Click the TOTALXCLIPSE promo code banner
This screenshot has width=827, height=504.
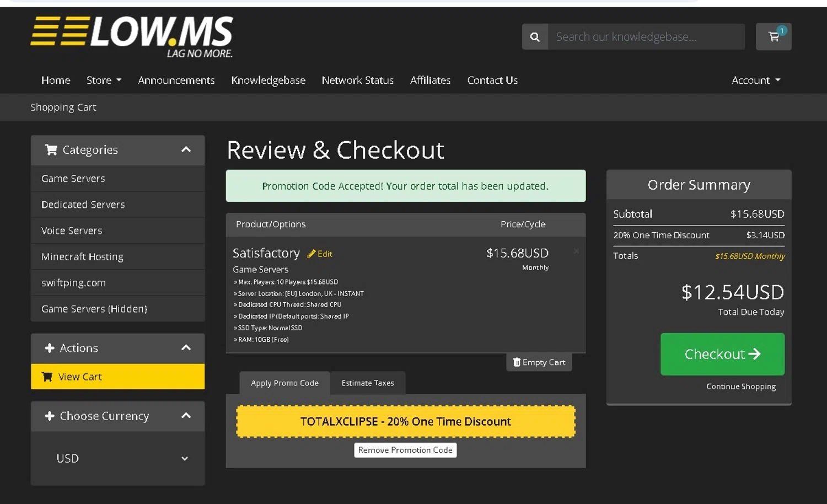point(406,421)
